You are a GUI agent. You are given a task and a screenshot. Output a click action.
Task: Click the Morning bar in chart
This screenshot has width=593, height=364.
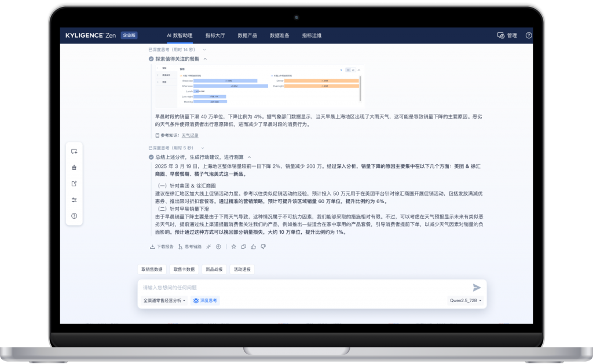pyautogui.click(x=210, y=102)
